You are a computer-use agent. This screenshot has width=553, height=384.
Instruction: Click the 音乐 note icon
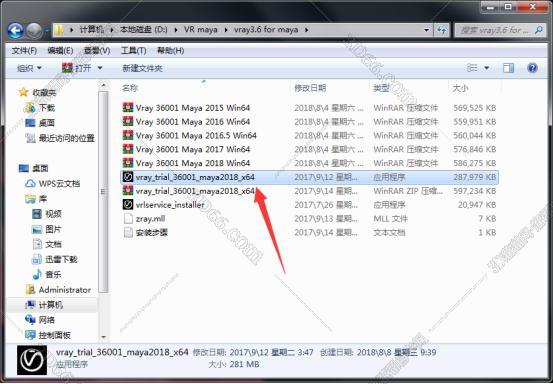click(x=37, y=274)
